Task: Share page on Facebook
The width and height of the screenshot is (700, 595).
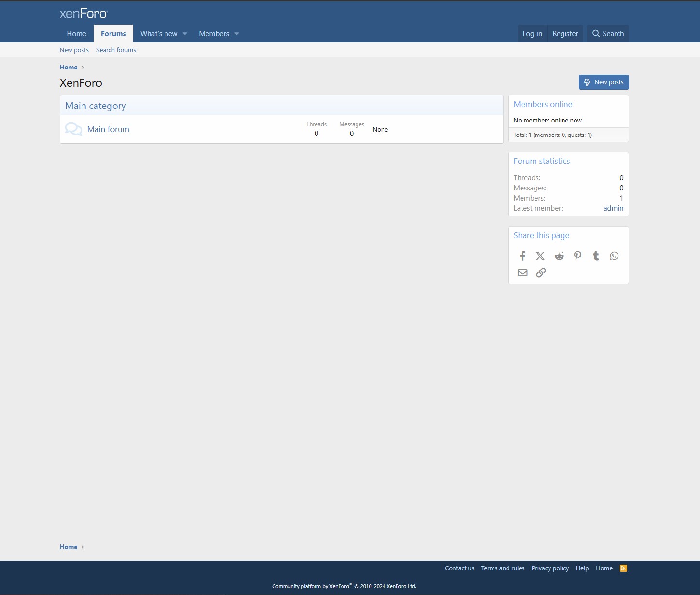Action: point(522,256)
